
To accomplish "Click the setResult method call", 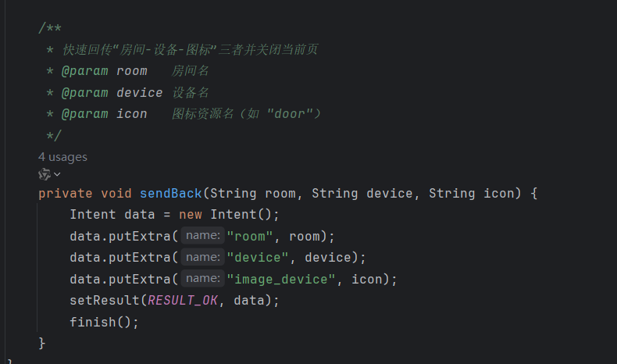I will point(105,300).
